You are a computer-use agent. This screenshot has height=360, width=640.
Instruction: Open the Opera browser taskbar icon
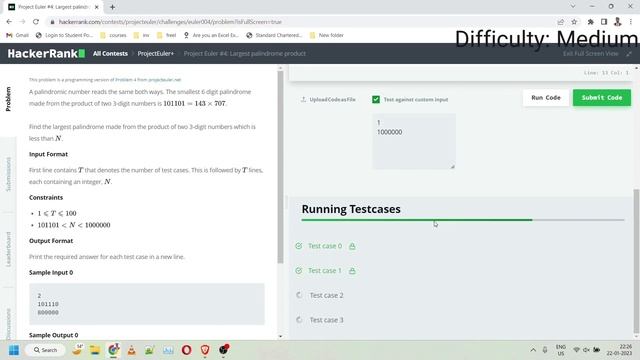tap(187, 350)
